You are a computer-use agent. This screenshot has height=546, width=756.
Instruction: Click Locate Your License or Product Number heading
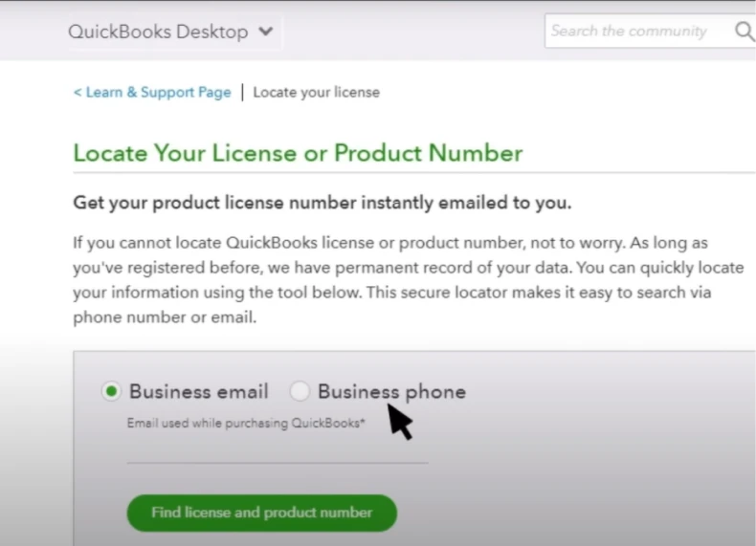(x=298, y=153)
